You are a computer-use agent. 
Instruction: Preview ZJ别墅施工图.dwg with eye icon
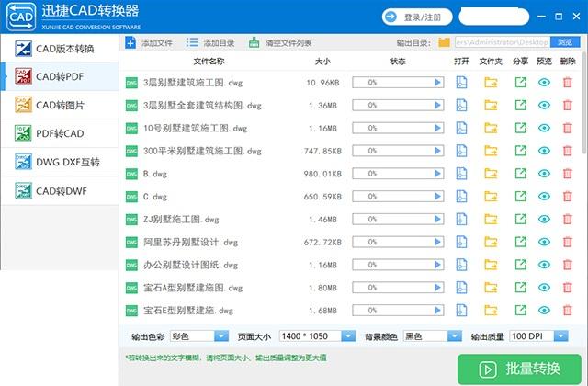[544, 219]
